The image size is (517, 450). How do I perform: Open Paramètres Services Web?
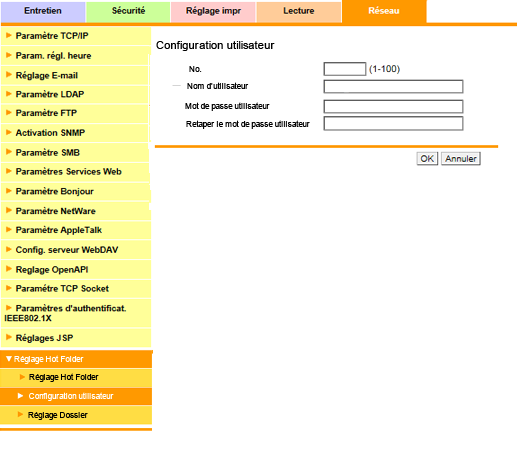75,172
